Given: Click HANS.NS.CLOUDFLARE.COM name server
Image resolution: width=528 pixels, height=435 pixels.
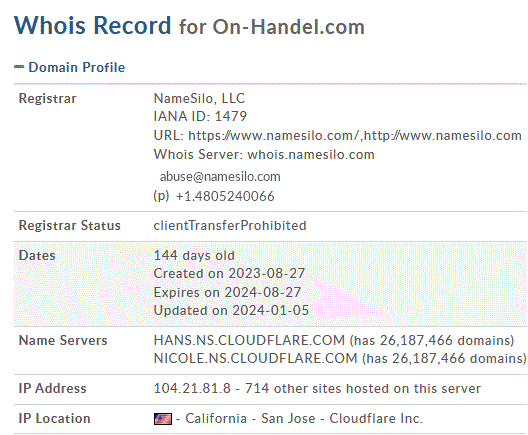Looking at the screenshot, I should 249,340.
